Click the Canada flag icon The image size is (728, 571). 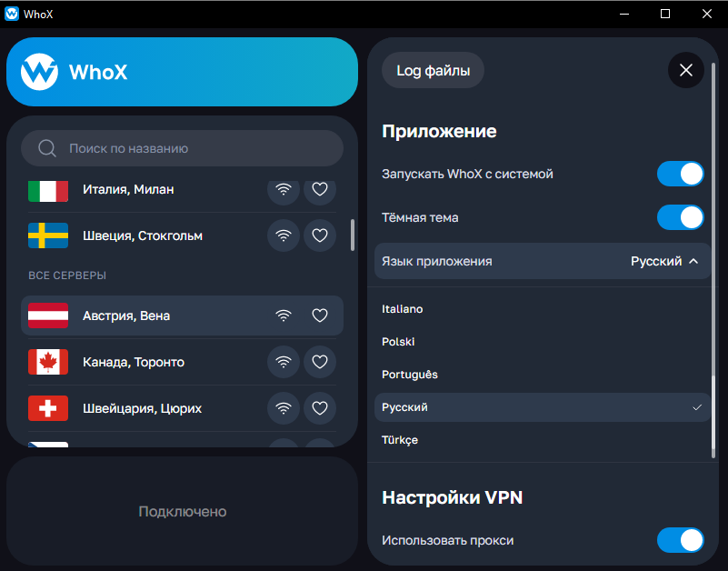pos(48,362)
